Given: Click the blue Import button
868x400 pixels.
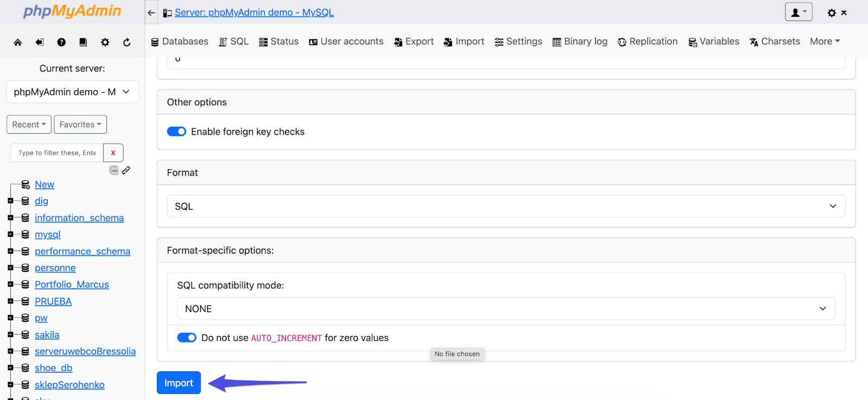Looking at the screenshot, I should 178,383.
